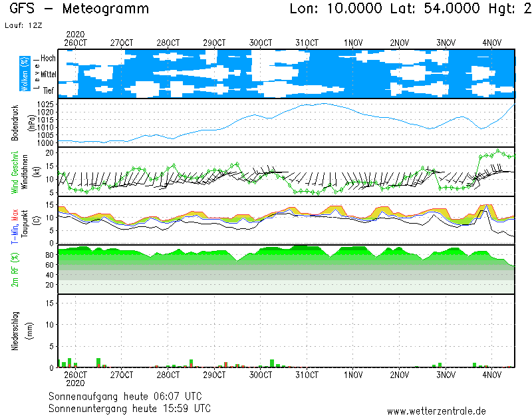Image resolution: width=532 pixels, height=416 pixels.
Task: Click the Sonnenaufgang heute 06:07 UTC text
Action: [129, 395]
